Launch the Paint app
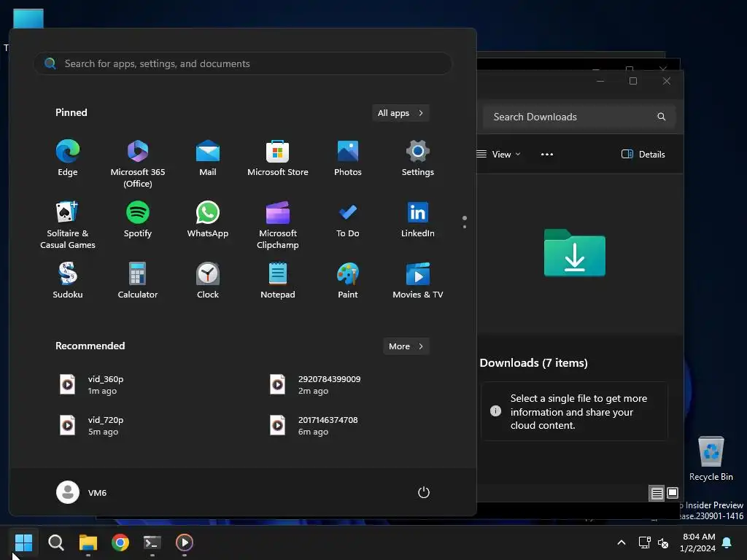747x560 pixels. pos(348,281)
